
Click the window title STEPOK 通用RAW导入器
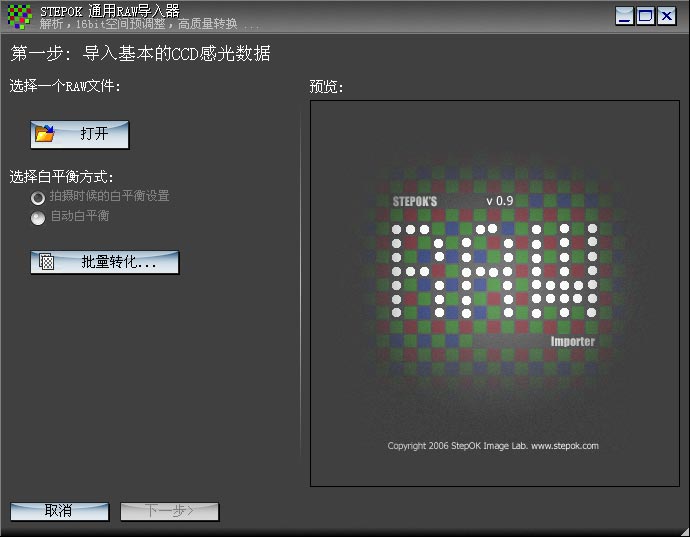(x=110, y=11)
